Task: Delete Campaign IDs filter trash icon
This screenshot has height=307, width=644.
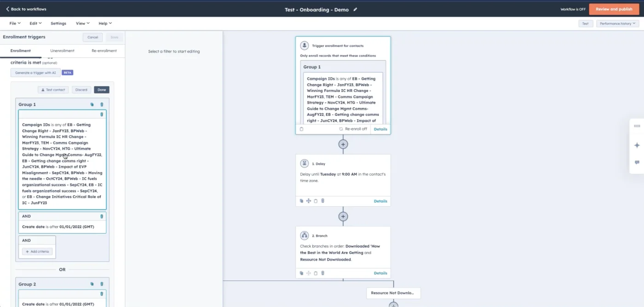Action: [102, 114]
